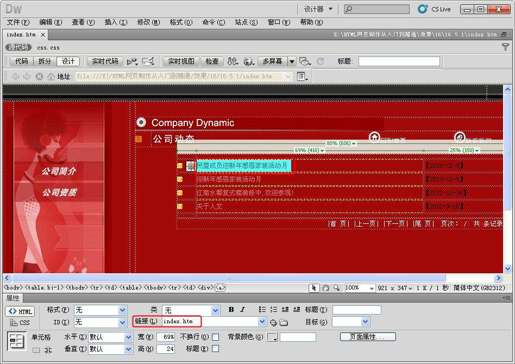Open the 站点 menu
Screen dimensions: 515x364
(246, 22)
